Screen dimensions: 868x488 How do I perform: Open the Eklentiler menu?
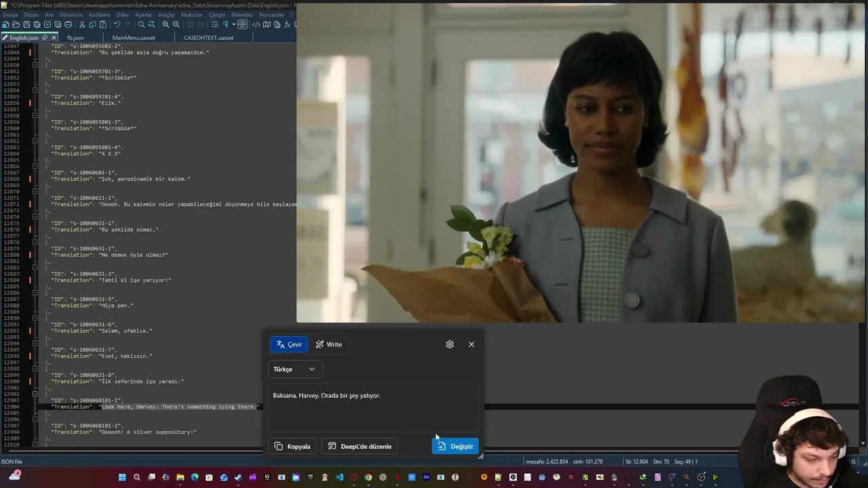(x=242, y=15)
